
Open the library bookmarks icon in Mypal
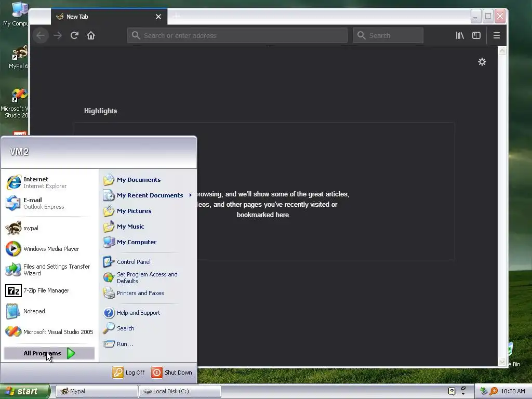[460, 35]
